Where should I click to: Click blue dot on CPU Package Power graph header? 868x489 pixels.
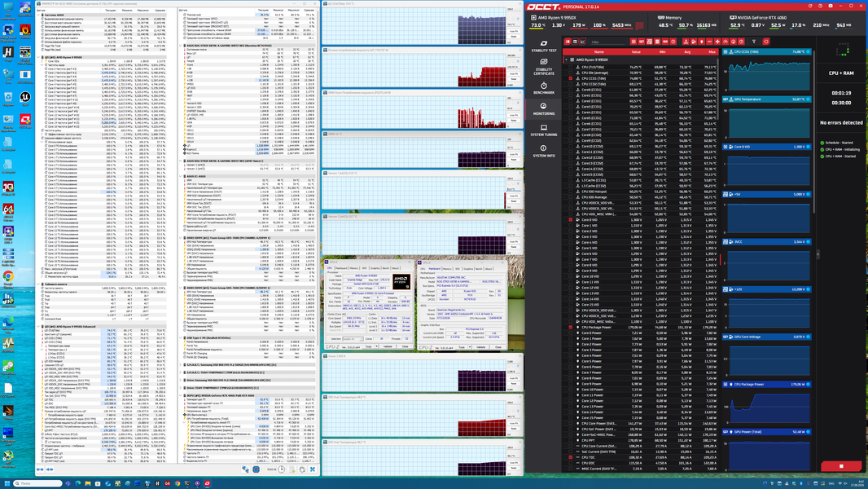tap(809, 384)
